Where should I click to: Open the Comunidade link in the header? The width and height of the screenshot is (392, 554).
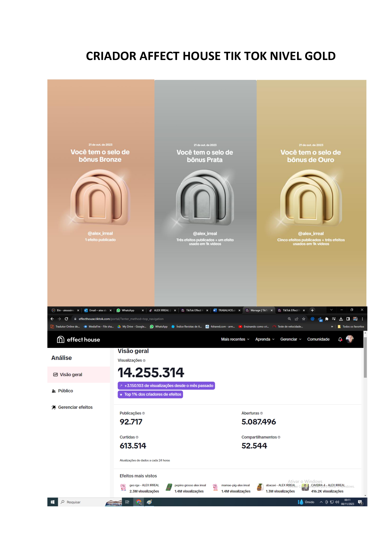tap(318, 339)
